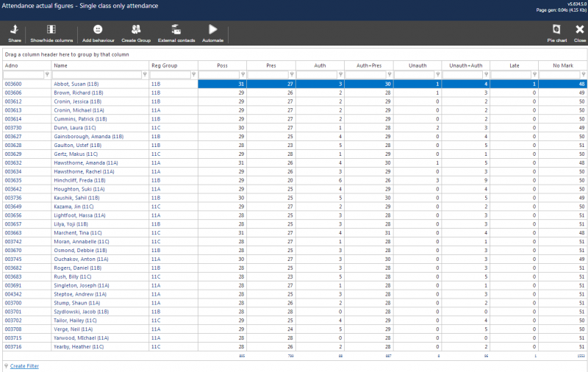Open student link 003730
This screenshot has height=372, width=588.
pyautogui.click(x=13, y=127)
